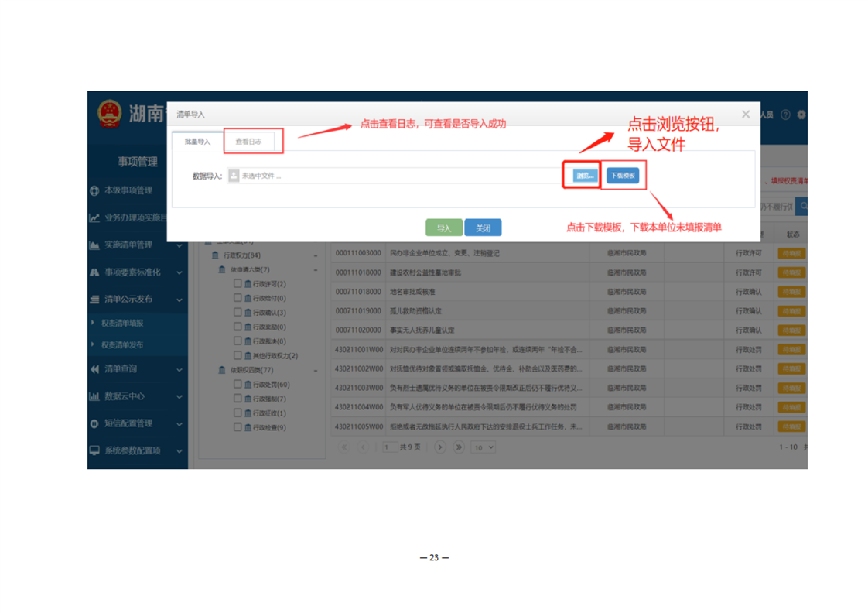Select the 批量导入 tab

(197, 142)
